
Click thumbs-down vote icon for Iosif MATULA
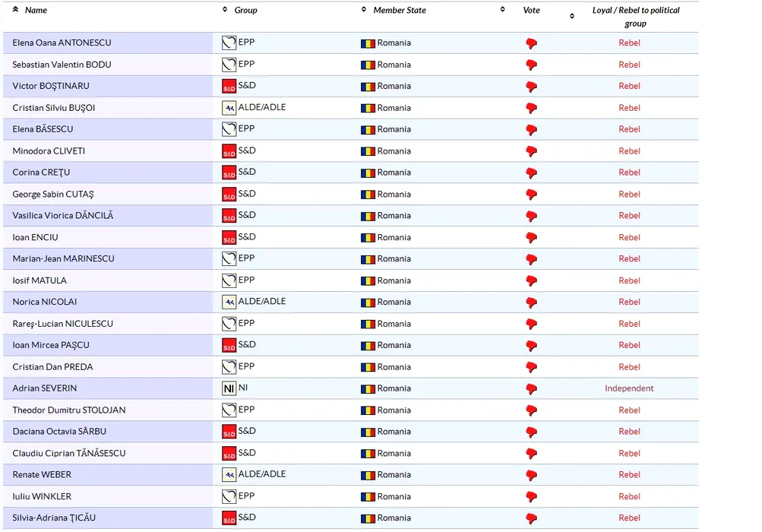[x=531, y=281]
